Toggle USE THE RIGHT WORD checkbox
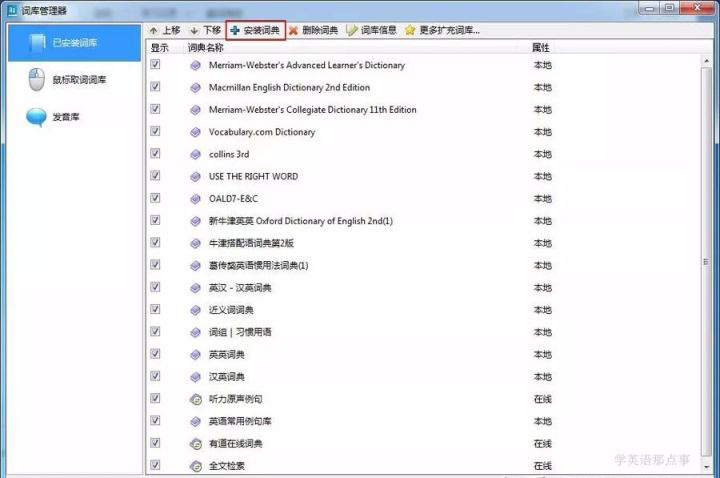This screenshot has height=478, width=720. (155, 175)
